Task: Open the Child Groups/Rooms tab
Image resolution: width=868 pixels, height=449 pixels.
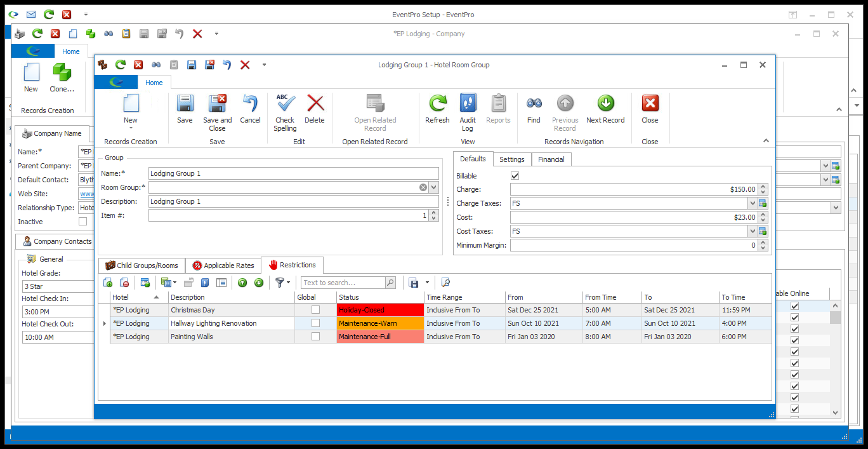Action: click(x=142, y=265)
